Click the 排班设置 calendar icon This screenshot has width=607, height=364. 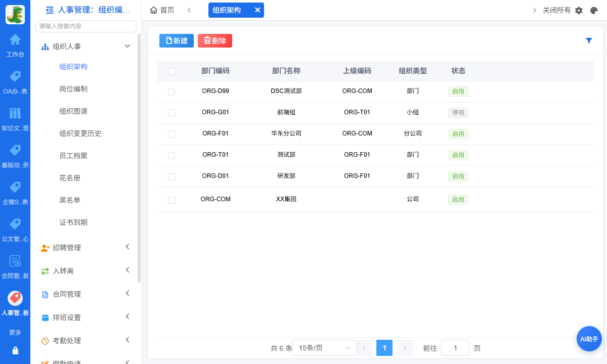tap(45, 317)
